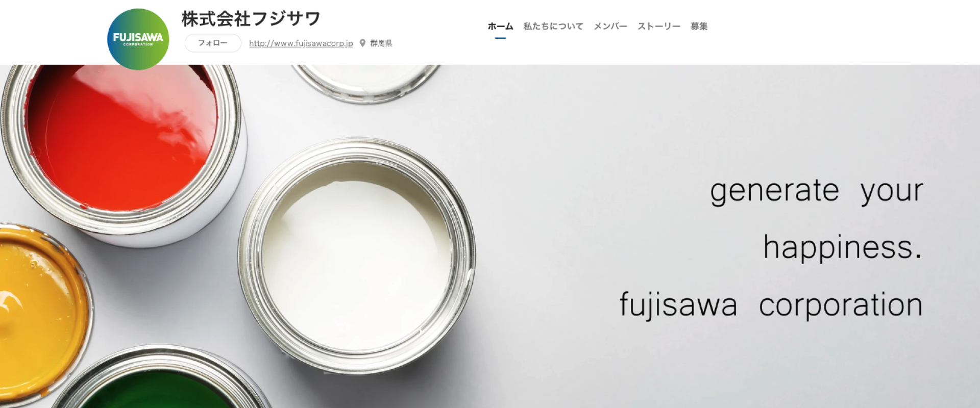Click the partially visible white can lid
980x408 pixels.
(367, 82)
